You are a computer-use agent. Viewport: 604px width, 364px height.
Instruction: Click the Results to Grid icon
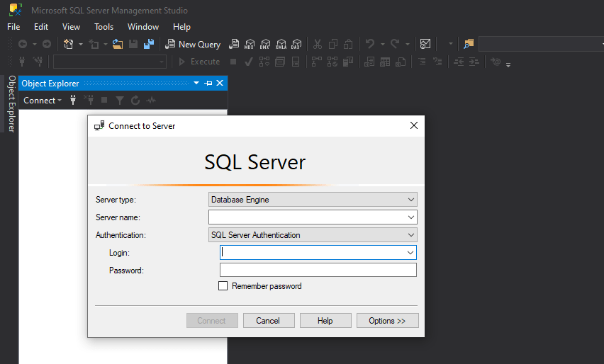(385, 62)
